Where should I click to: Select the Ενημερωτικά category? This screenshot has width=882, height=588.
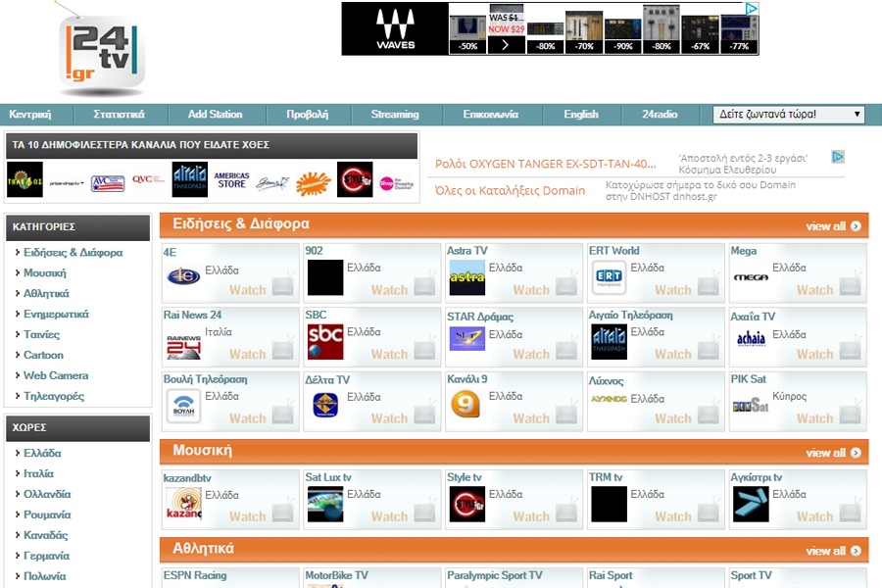click(56, 314)
